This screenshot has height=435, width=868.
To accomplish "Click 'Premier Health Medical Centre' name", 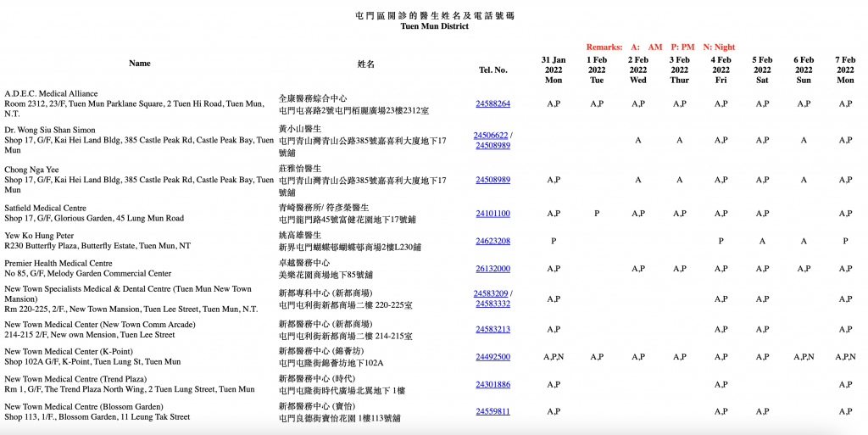I will click(x=58, y=264).
